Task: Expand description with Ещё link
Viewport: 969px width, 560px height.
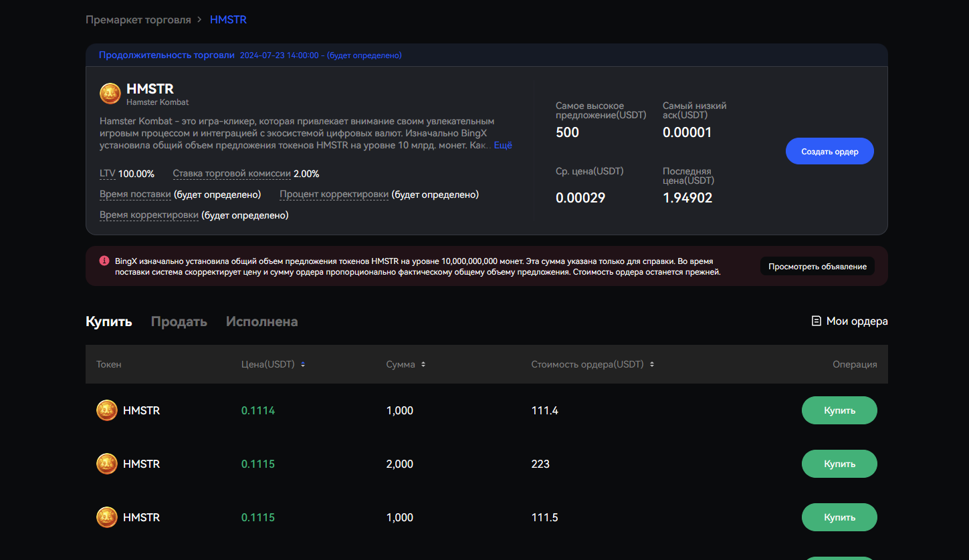Action: coord(503,145)
